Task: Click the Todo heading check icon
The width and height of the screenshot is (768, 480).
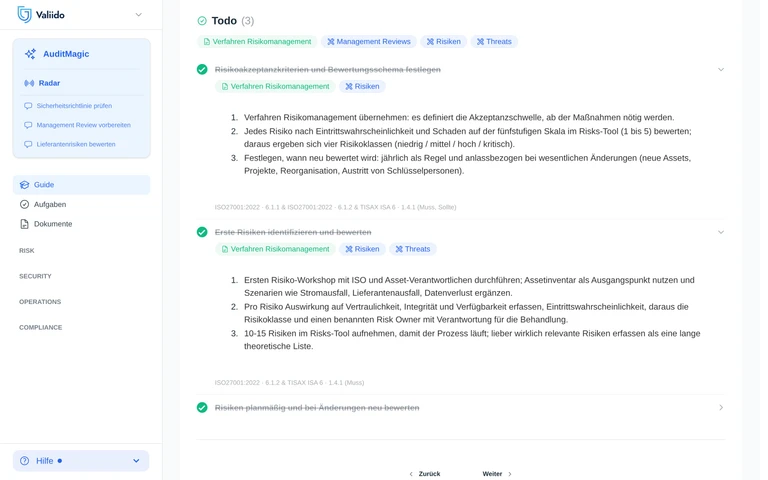Action: click(202, 21)
